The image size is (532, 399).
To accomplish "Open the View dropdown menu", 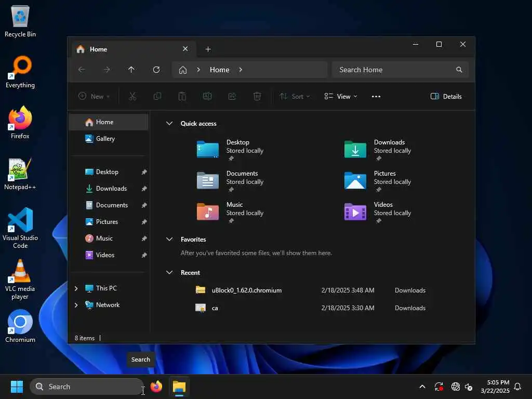I will tap(341, 96).
